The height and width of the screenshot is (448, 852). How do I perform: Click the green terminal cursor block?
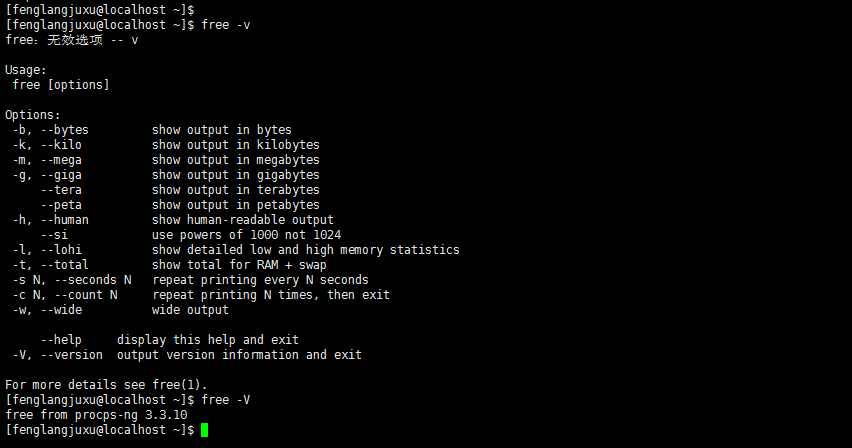point(204,430)
